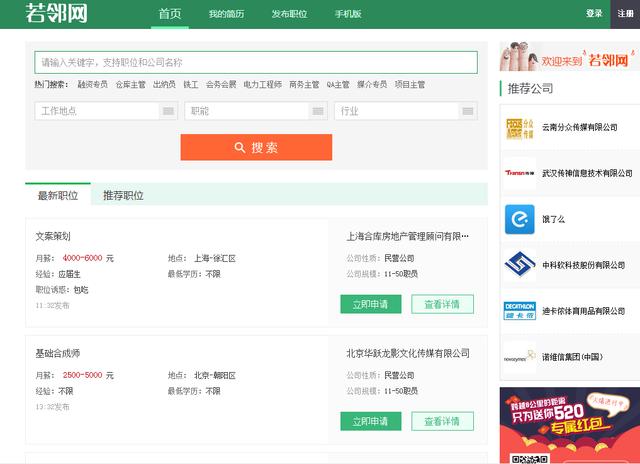Screen dimensions: 640x464
Task: Open the 工作地点 selector field
Action: pos(106,111)
